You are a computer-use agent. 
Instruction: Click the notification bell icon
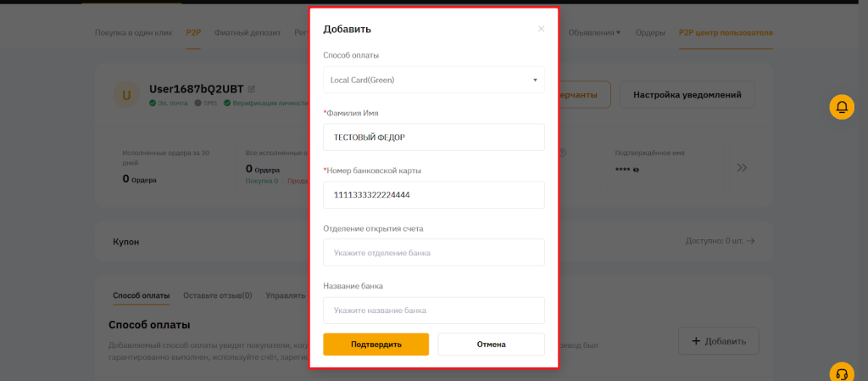[x=841, y=107]
